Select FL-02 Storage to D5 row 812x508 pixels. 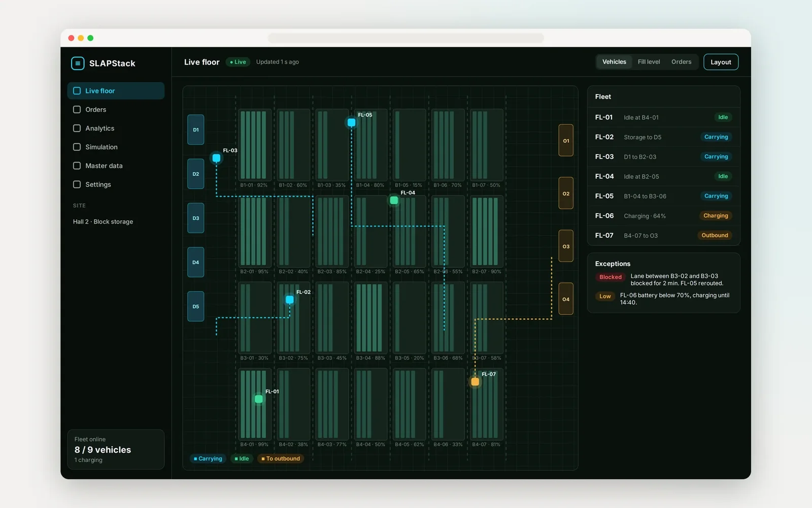click(663, 137)
